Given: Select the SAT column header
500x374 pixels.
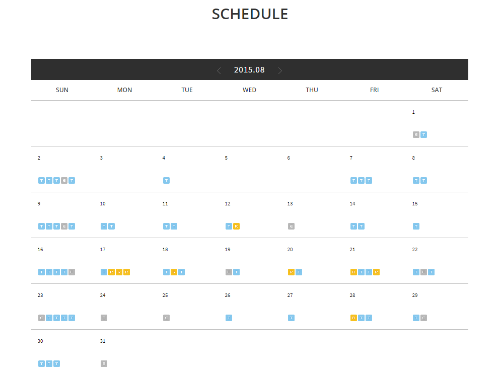Looking at the screenshot, I should pos(437,90).
